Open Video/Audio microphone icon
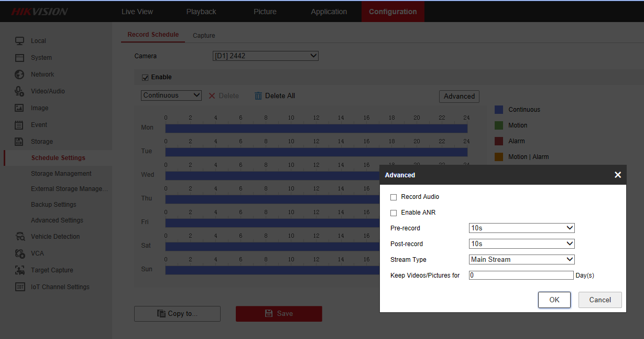Viewport: 644px width, 339px height. point(19,91)
